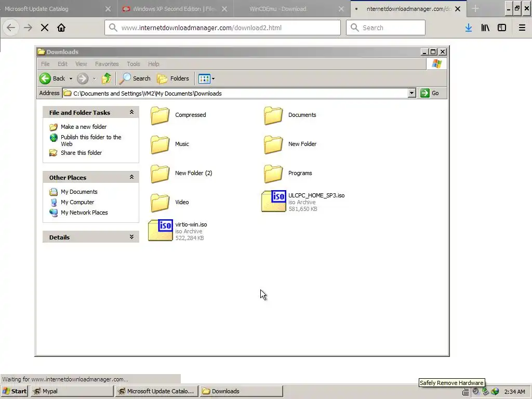Close the Microsoft Update Catalog tab
Image resolution: width=532 pixels, height=399 pixels.
(x=108, y=9)
